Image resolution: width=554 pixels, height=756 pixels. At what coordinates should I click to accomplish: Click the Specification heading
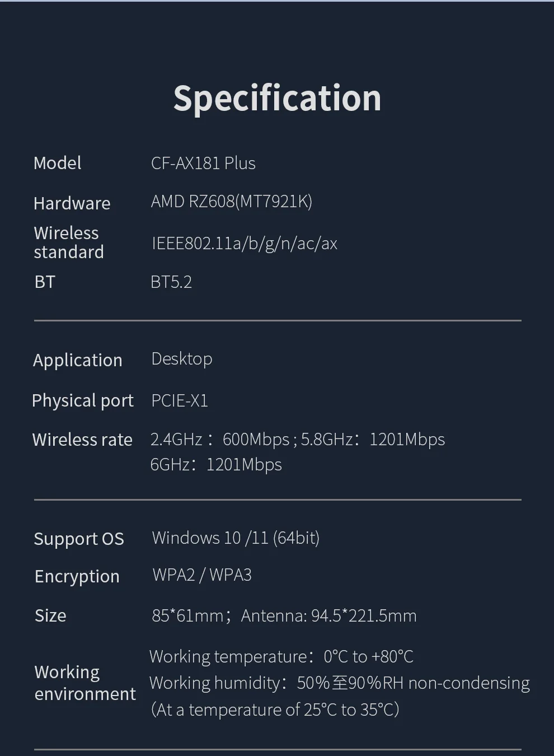(277, 99)
